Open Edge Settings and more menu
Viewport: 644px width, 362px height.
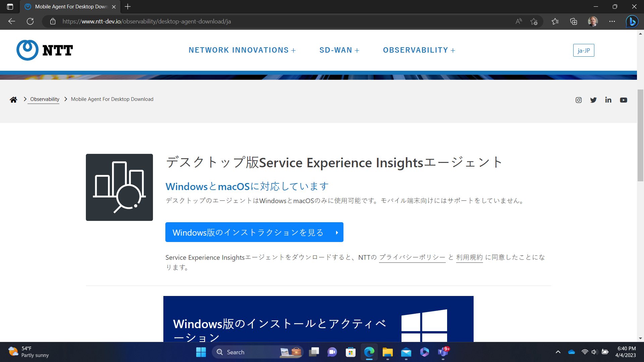(612, 21)
